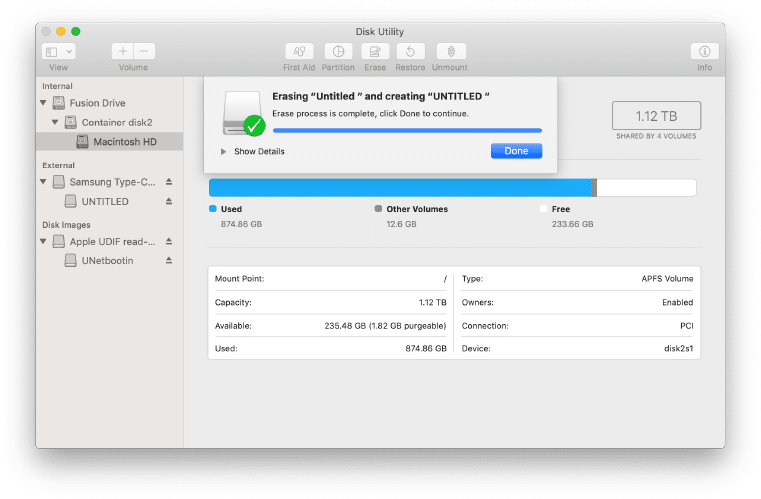Viewport: 761px width, 499px height.
Task: Collapse the Samsung Type-C drive row
Action: (43, 182)
